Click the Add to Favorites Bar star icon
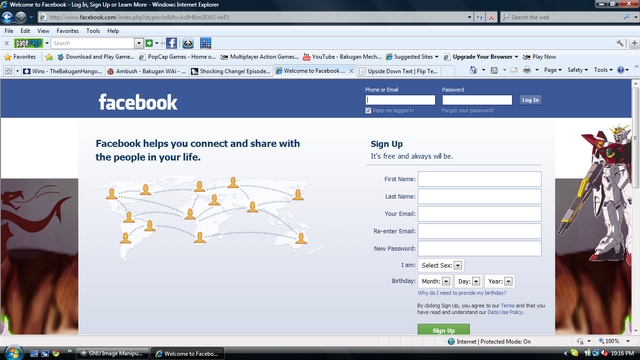The height and width of the screenshot is (360, 640). point(49,57)
